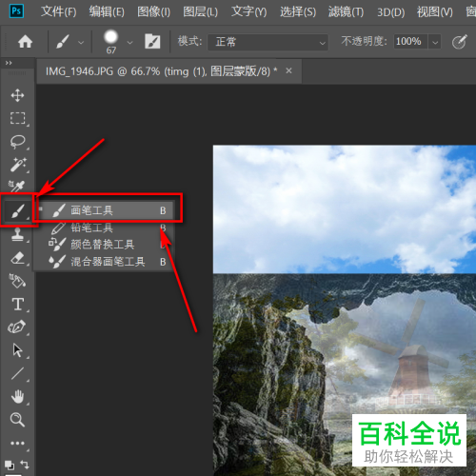Select the Rectangular Marquee tool
The width and height of the screenshot is (476, 476).
[x=18, y=118]
